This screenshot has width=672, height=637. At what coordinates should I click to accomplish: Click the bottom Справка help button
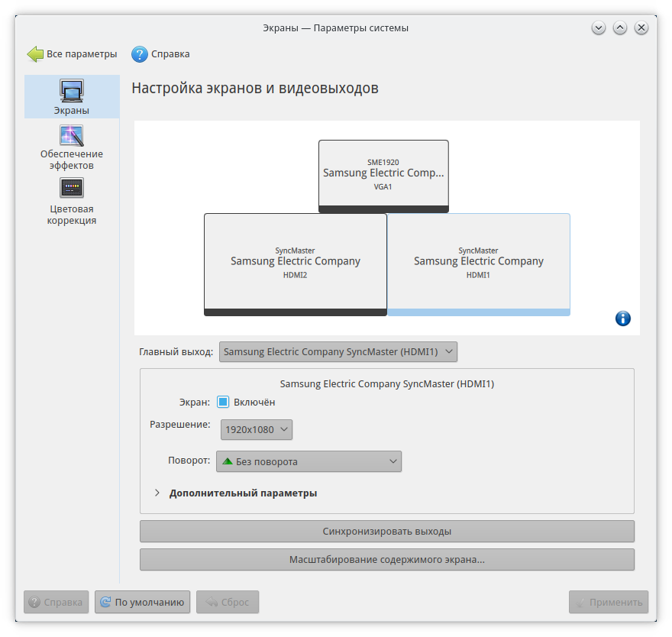[57, 602]
